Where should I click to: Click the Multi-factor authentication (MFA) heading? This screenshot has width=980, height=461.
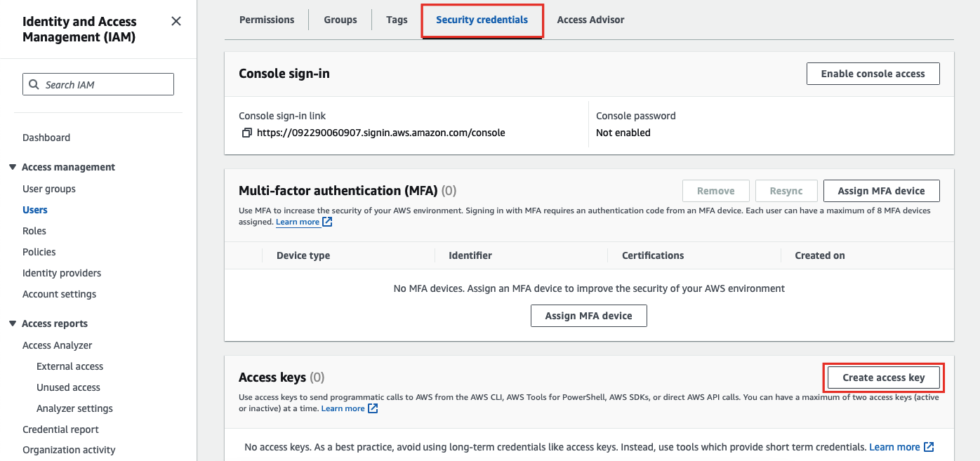[338, 191]
